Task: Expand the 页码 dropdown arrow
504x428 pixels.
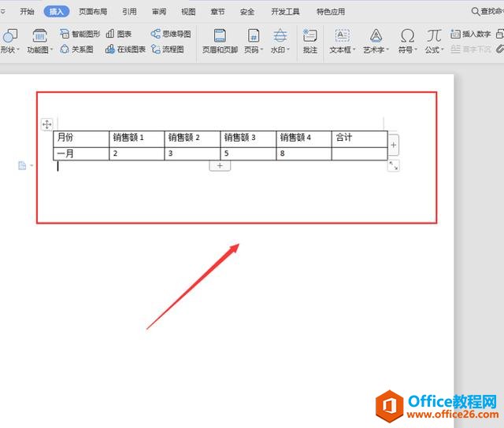Action: [261, 50]
